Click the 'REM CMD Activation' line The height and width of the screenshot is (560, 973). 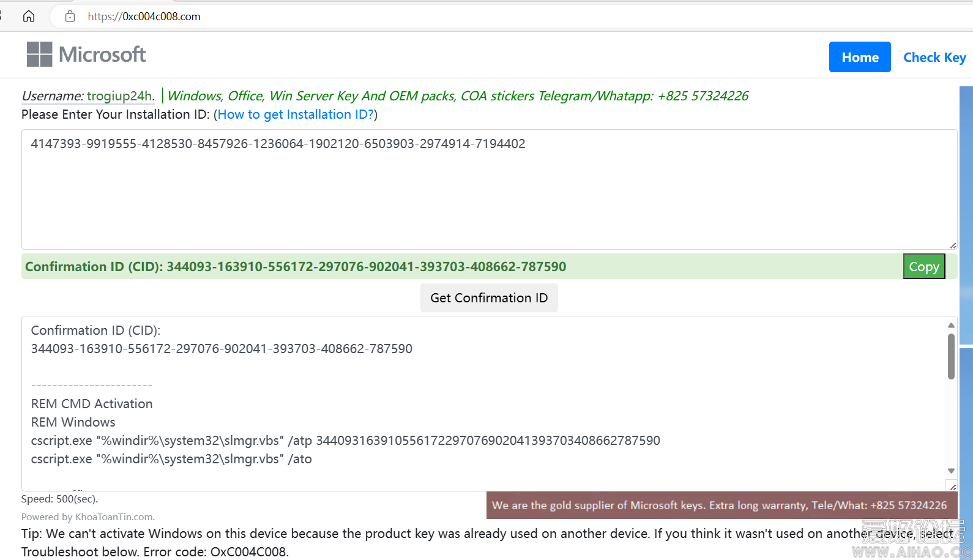coord(92,404)
